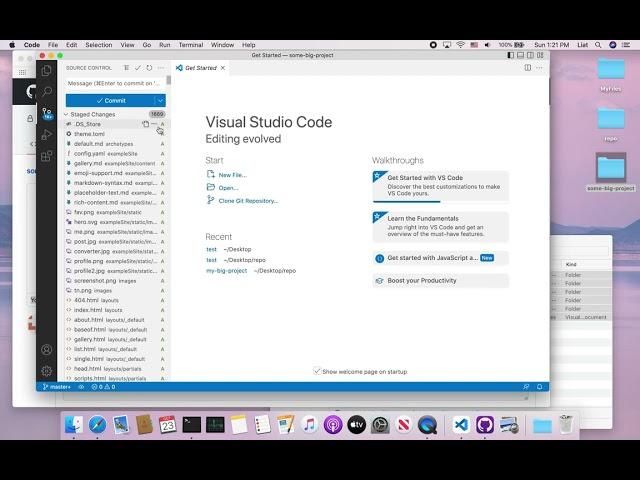The height and width of the screenshot is (480, 640).
Task: Open Learn the Fundamentals walkthrough
Action: 441,227
